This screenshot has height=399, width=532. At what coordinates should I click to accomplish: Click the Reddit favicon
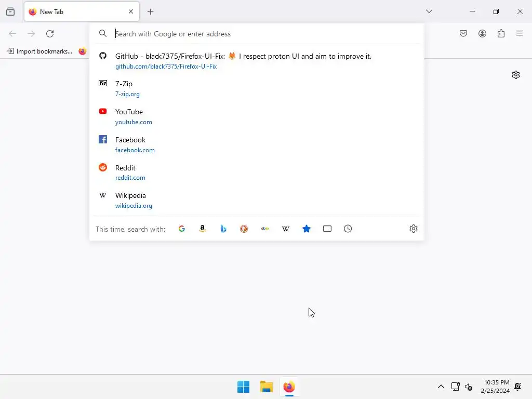click(103, 167)
